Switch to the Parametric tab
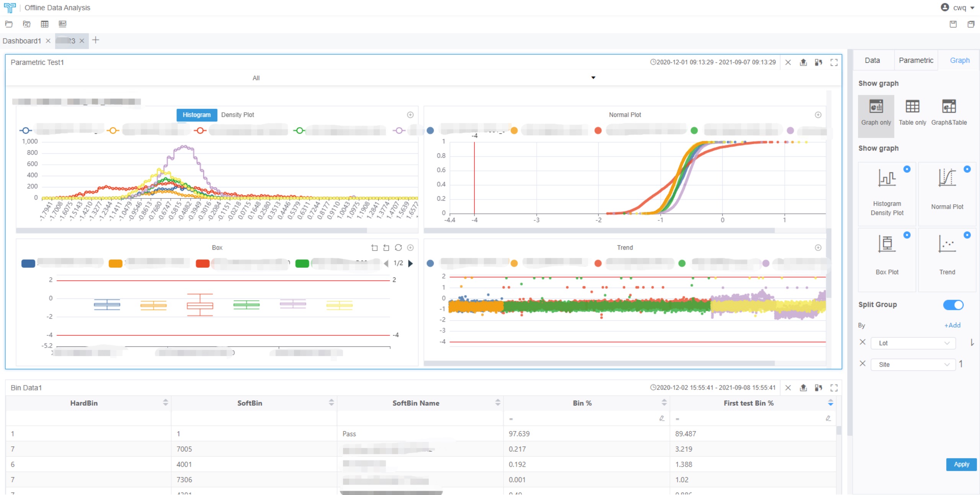The image size is (980, 495). point(916,61)
